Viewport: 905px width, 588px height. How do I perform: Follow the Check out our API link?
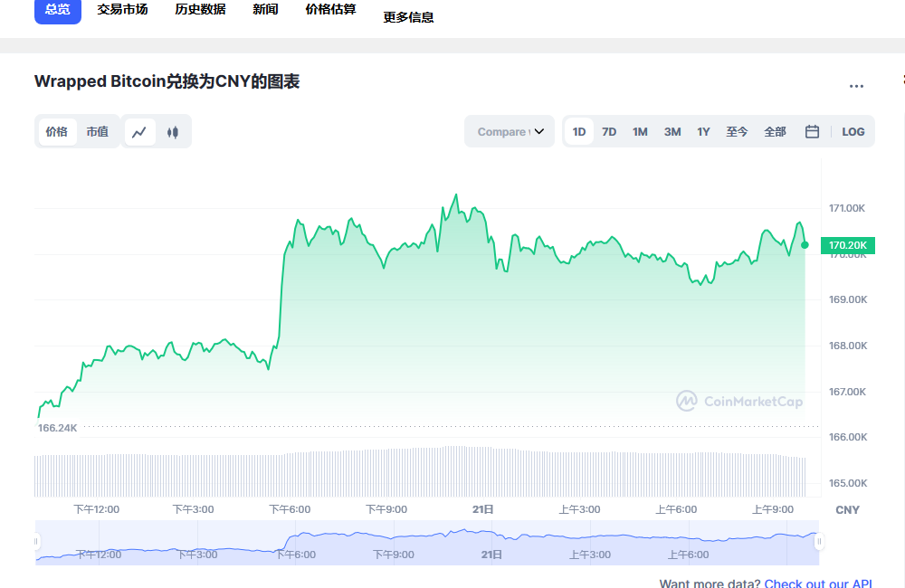tap(818, 583)
